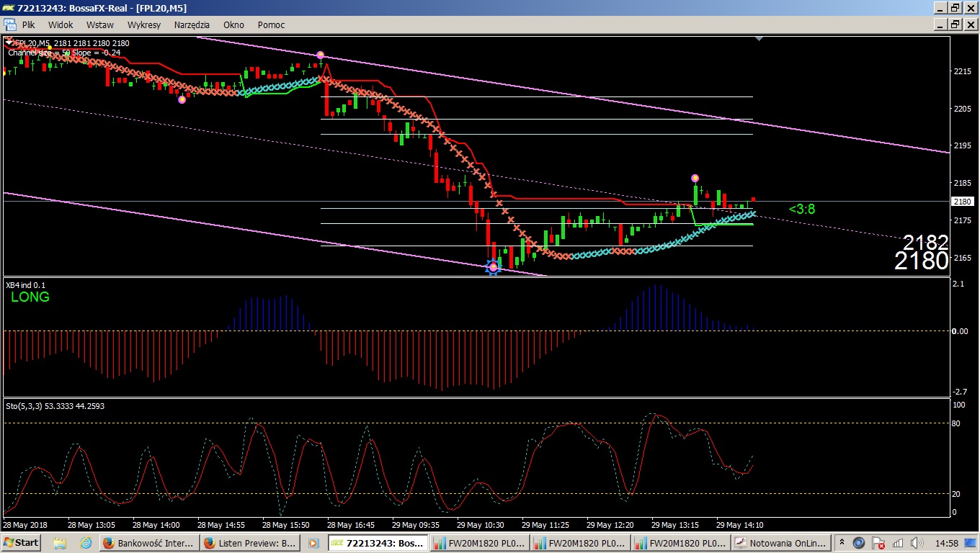Image resolution: width=980 pixels, height=553 pixels.
Task: Click the 29 May 14:10 time label
Action: pos(740,525)
